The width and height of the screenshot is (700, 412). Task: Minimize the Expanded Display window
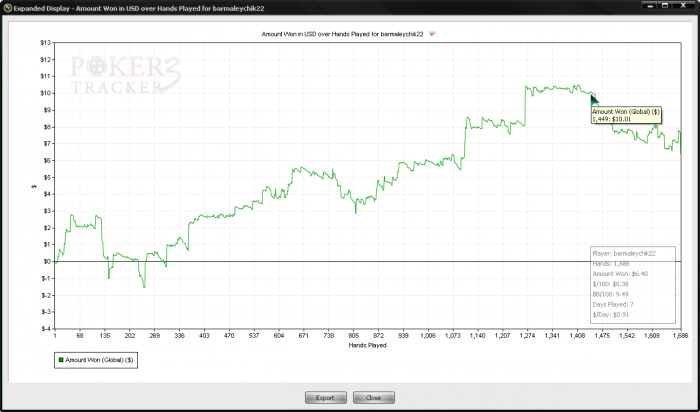click(x=651, y=6)
